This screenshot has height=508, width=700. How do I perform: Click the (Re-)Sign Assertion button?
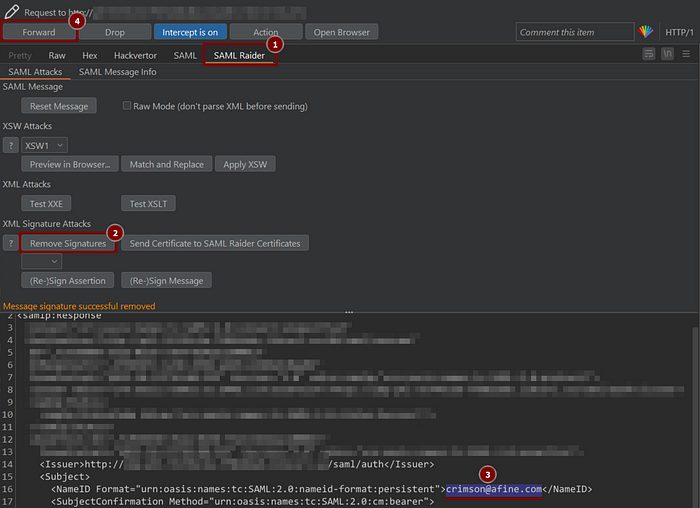click(67, 280)
